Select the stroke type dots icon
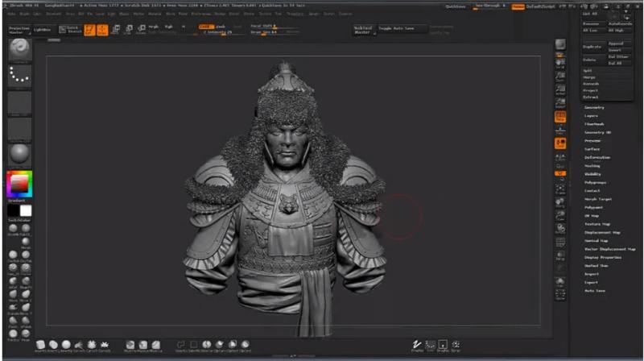644x361 pixels. coord(19,77)
